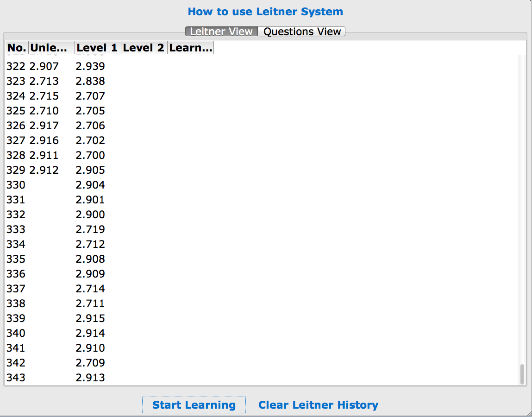Click the 2.900 cell in row 332
This screenshot has width=532, height=417.
[x=90, y=215]
